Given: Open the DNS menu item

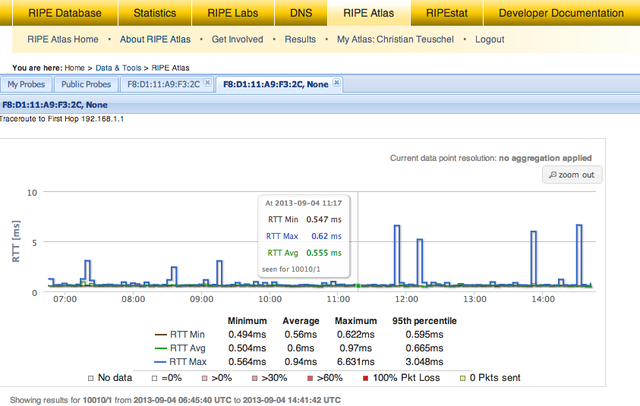Looking at the screenshot, I should tap(301, 13).
